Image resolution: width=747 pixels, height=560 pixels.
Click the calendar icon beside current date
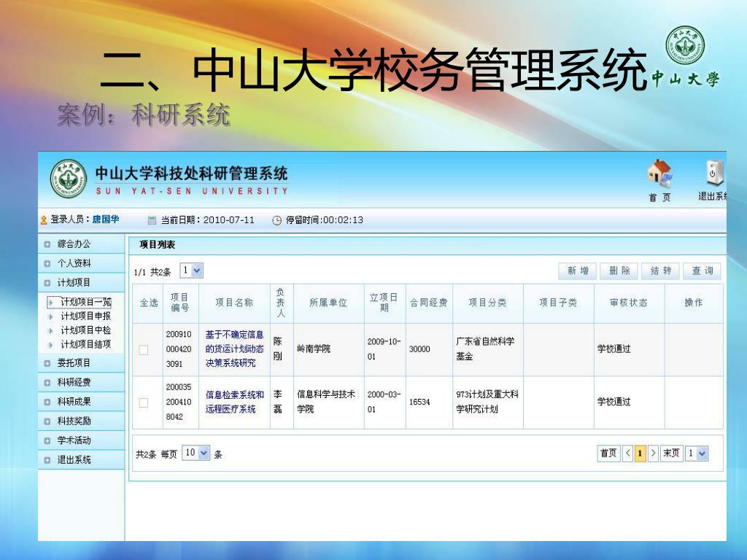coord(152,220)
